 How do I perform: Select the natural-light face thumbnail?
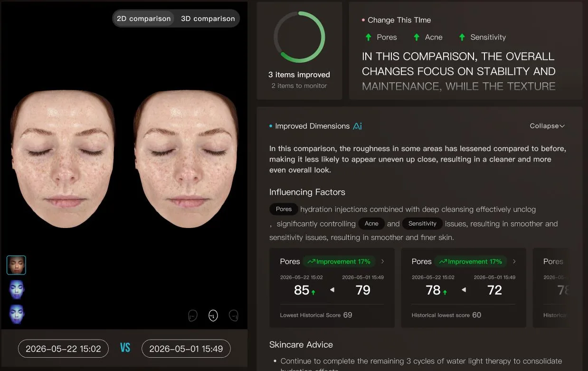pyautogui.click(x=16, y=265)
